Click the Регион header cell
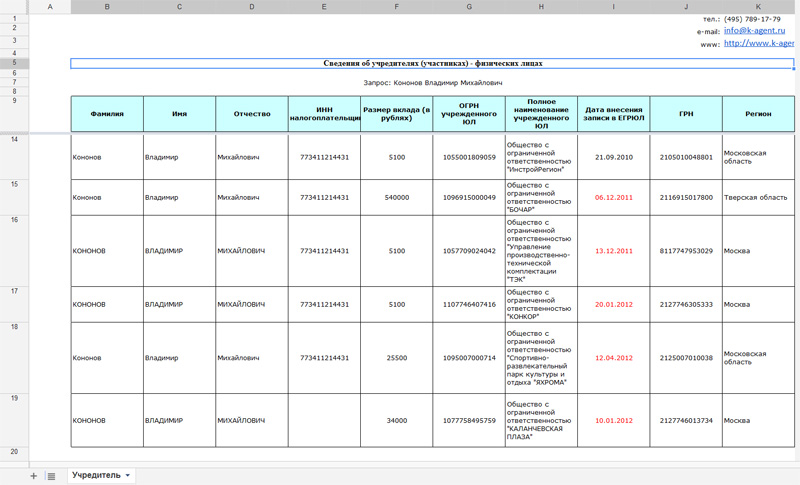Viewport: 800px width, 485px height. 758,114
